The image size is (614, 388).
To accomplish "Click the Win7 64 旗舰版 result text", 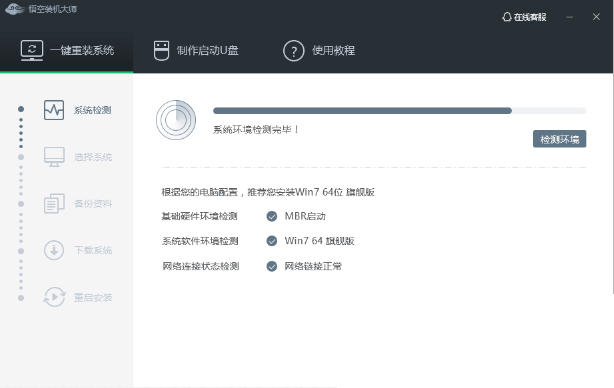I will point(320,241).
